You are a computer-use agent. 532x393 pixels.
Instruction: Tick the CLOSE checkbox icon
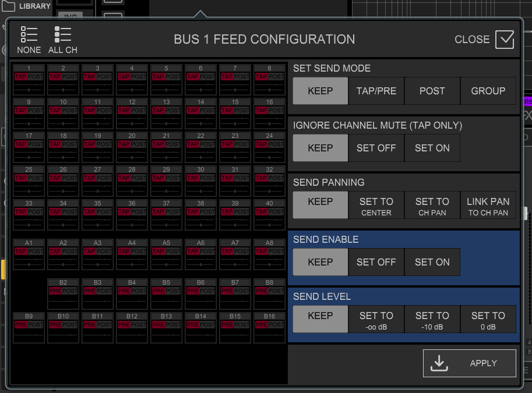(505, 40)
